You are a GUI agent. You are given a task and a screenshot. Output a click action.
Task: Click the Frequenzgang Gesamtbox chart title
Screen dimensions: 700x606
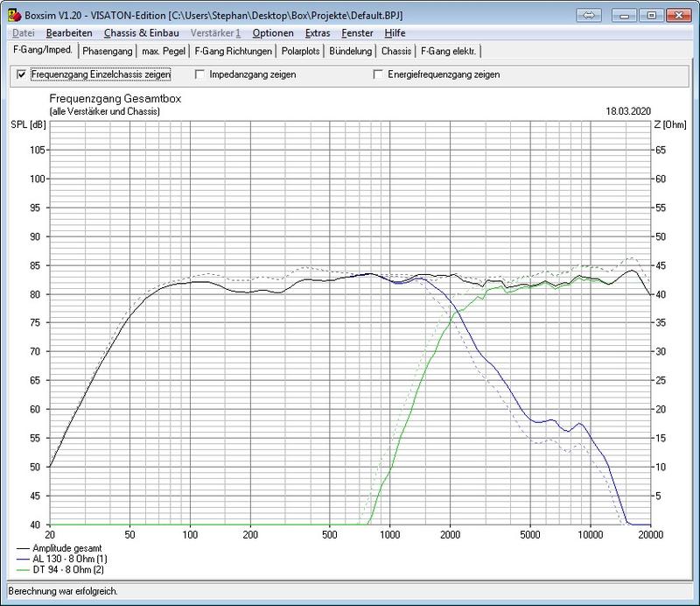tap(115, 99)
